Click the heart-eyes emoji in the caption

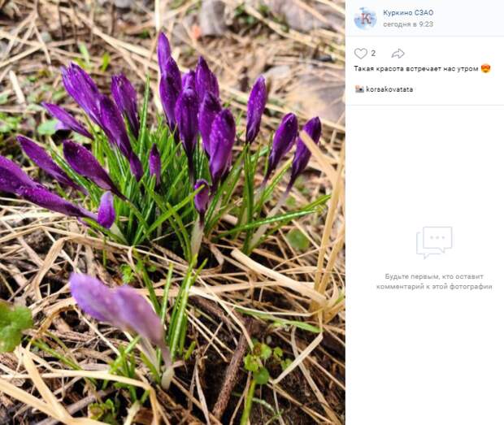pos(485,68)
